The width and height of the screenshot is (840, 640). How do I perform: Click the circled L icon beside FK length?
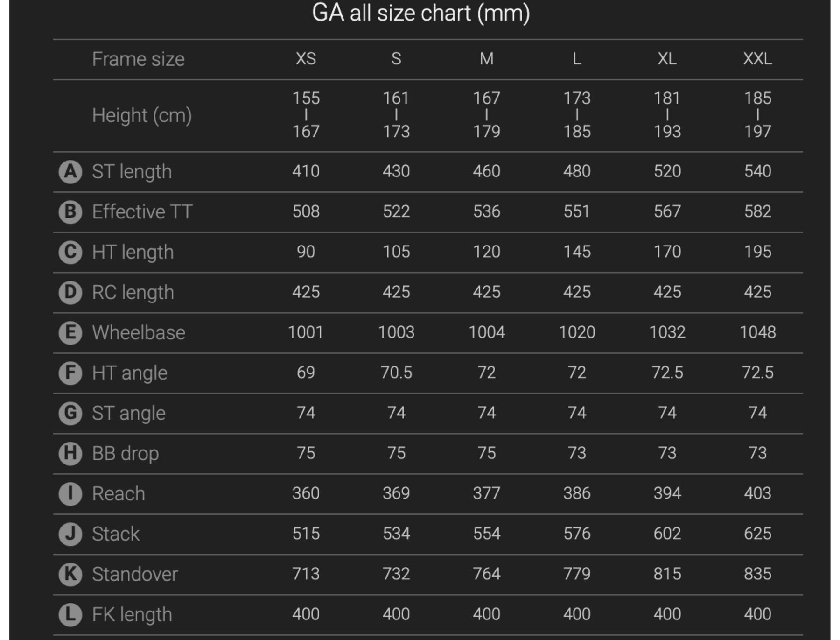click(70, 614)
